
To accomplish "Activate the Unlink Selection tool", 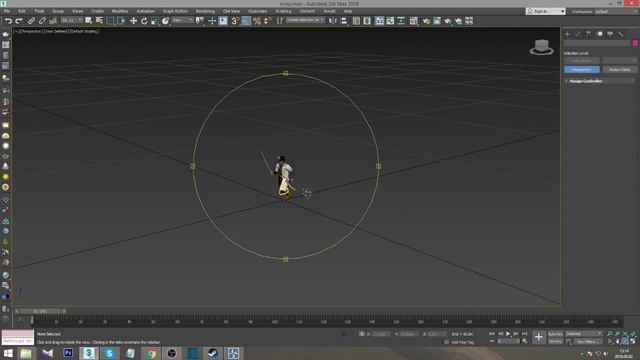I will 42,21.
